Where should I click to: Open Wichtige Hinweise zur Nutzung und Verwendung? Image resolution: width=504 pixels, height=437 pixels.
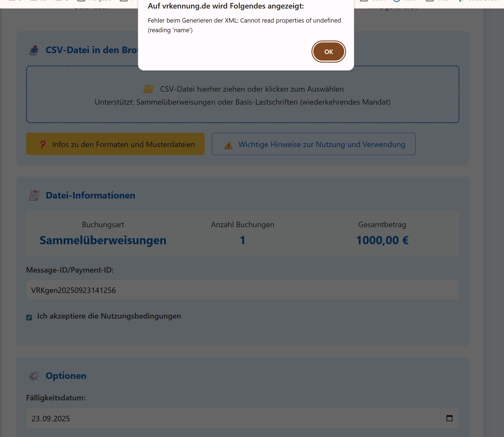pos(313,144)
